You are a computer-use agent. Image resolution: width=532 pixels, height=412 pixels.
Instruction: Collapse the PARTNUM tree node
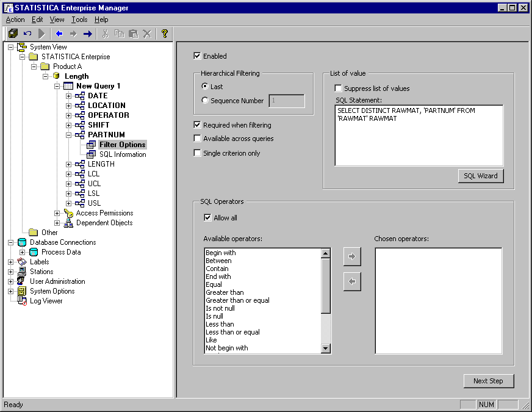pyautogui.click(x=69, y=135)
